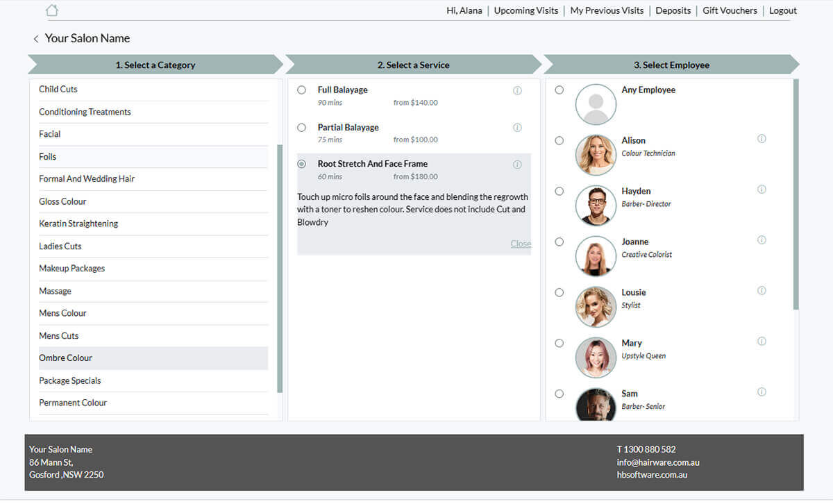The width and height of the screenshot is (833, 504).
Task: Click the Logout link
Action: pyautogui.click(x=782, y=10)
